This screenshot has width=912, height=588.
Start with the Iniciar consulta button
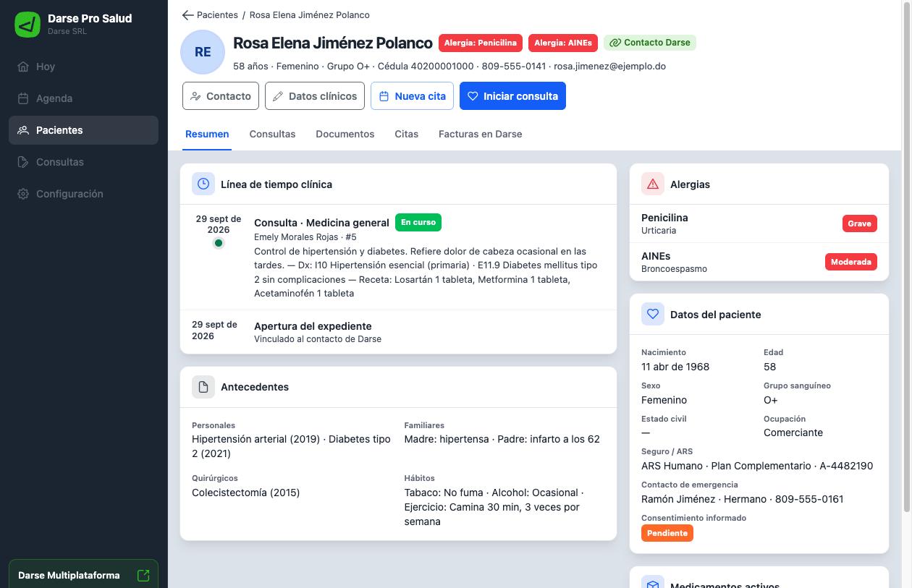pyautogui.click(x=512, y=96)
